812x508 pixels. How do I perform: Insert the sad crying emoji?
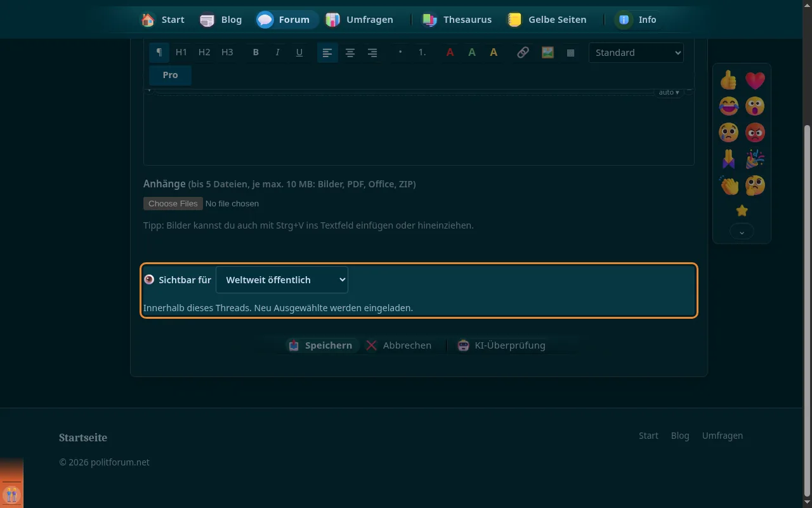point(729,132)
